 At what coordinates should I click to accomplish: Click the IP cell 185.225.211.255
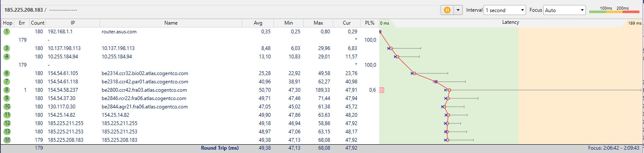66,123
